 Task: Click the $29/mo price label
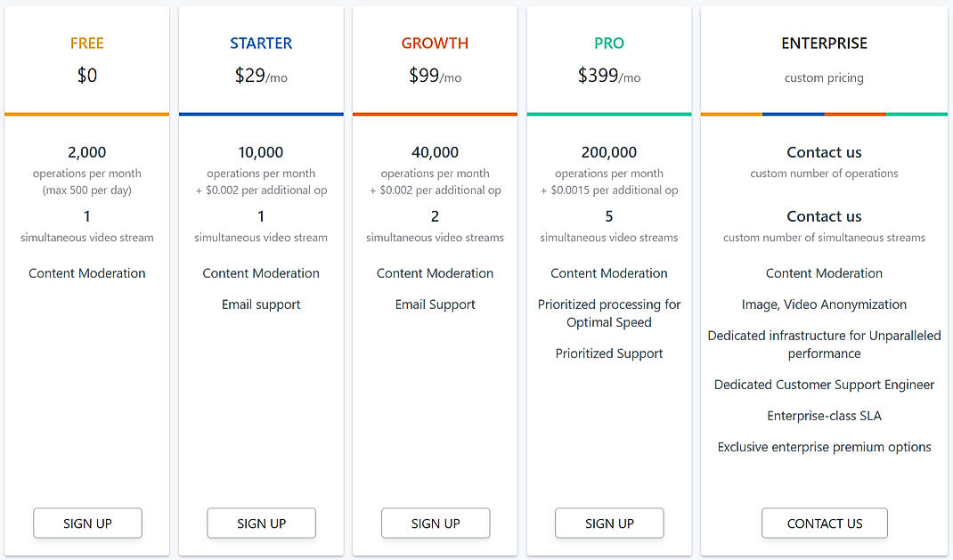[x=261, y=77]
